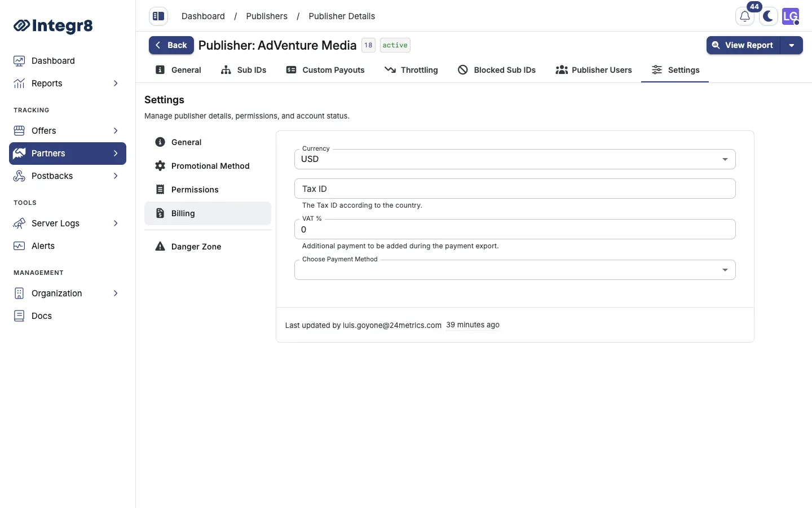Click the '44' notification count badge

coord(754,7)
